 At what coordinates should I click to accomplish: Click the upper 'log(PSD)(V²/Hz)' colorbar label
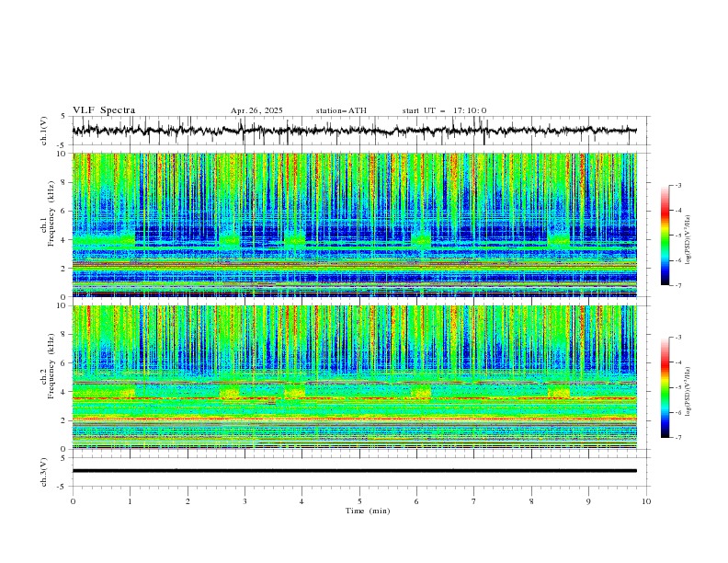[688, 240]
